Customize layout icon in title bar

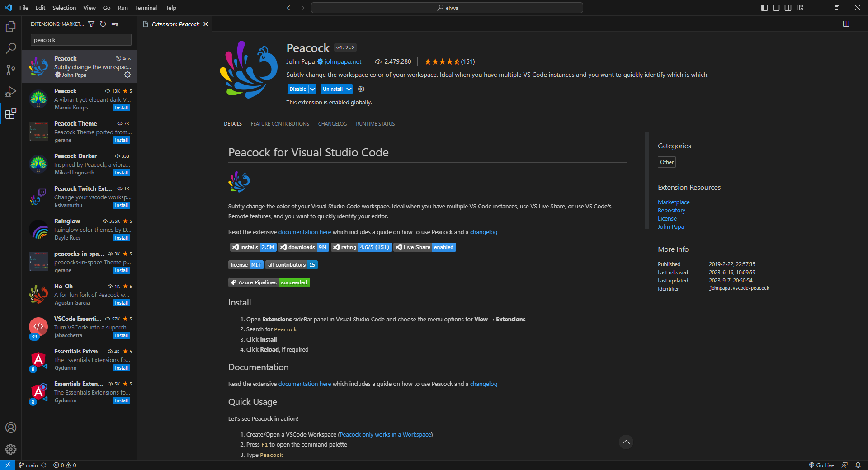click(x=800, y=8)
